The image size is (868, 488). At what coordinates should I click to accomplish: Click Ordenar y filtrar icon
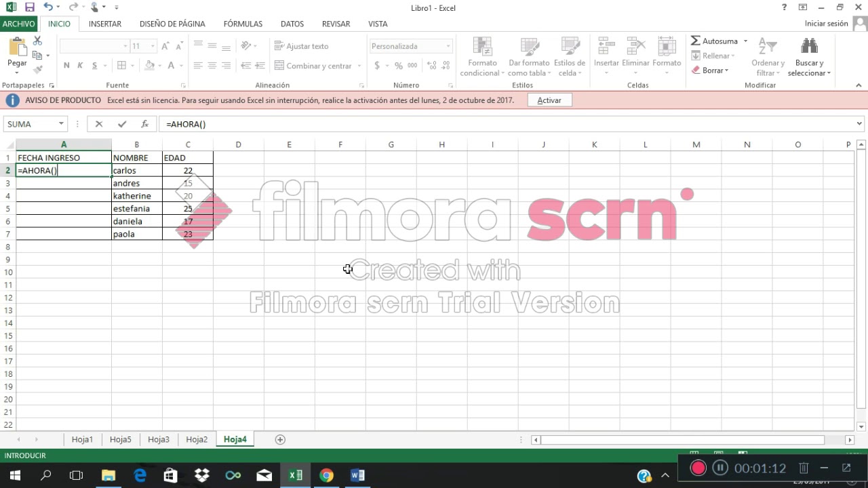tap(768, 46)
